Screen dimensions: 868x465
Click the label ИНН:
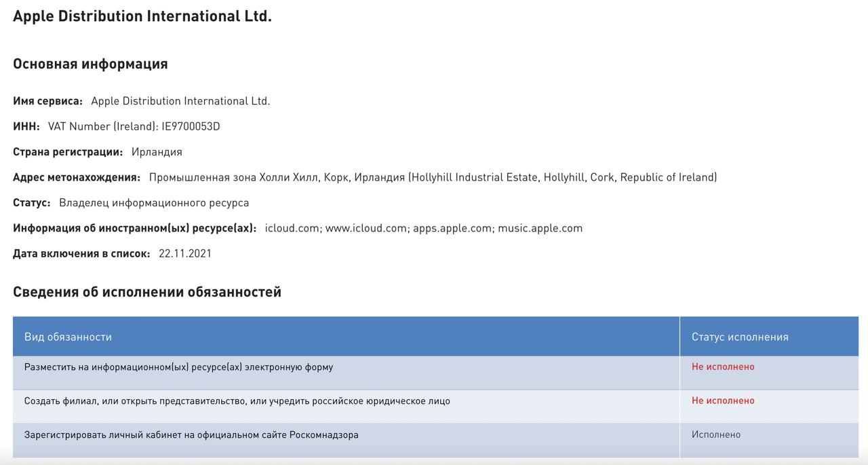pos(26,126)
